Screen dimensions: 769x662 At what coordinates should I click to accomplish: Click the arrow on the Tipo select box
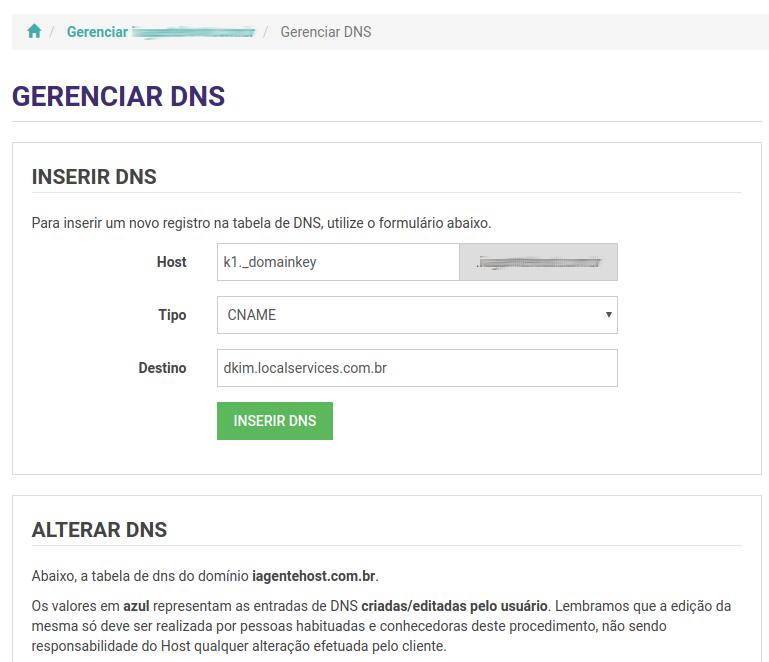(x=608, y=315)
